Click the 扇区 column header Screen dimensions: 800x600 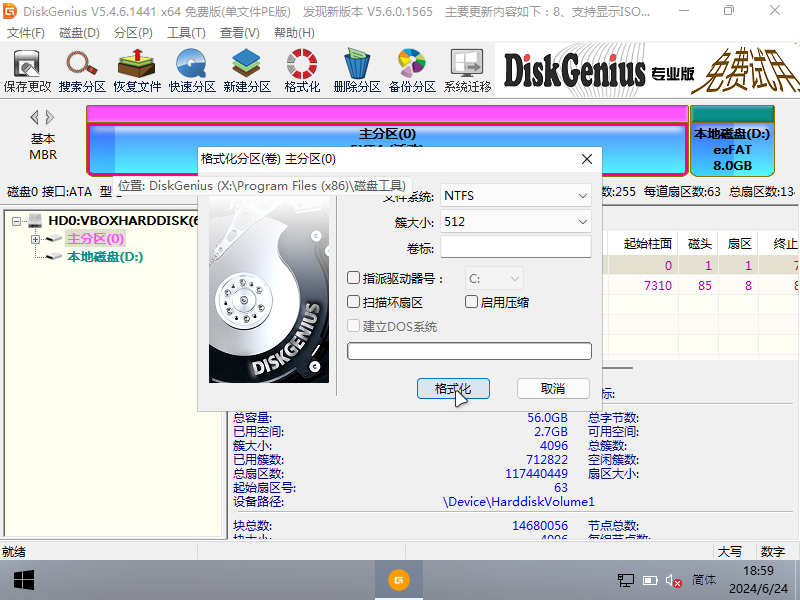(x=739, y=244)
